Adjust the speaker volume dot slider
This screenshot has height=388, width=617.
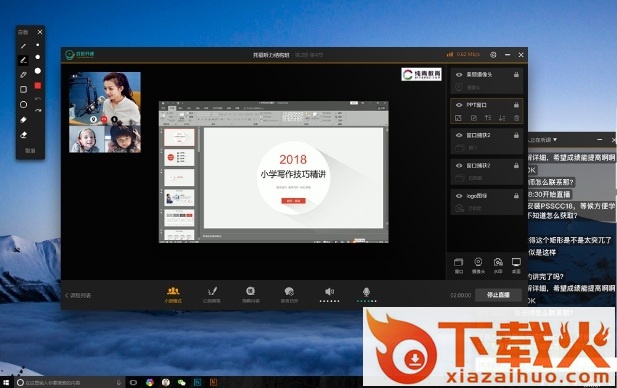(329, 301)
